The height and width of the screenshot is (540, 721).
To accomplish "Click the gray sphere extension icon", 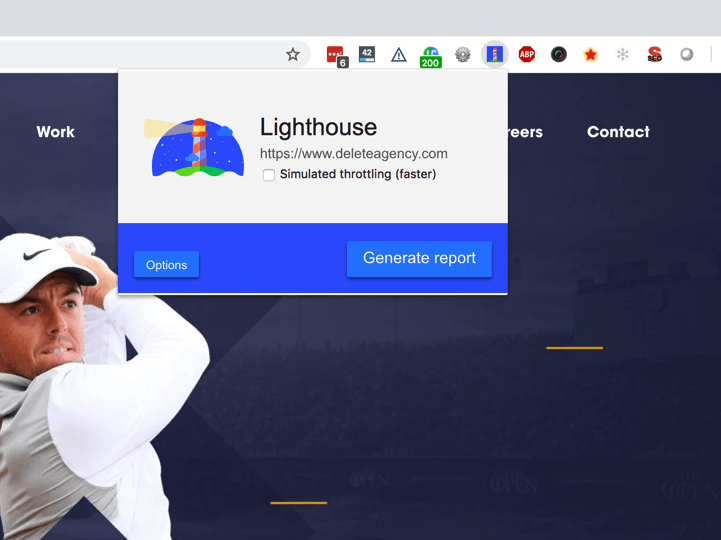I will (x=687, y=54).
